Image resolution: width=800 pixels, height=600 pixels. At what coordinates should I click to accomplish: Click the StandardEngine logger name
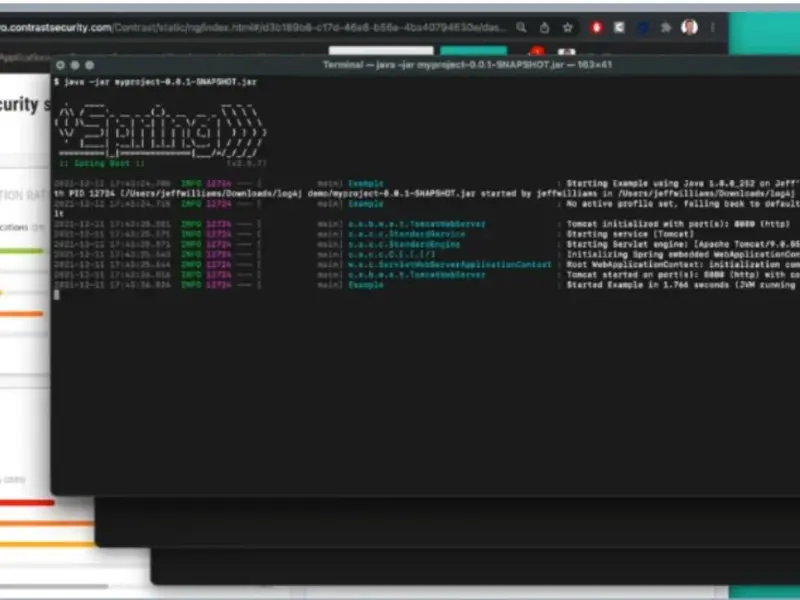pos(404,244)
